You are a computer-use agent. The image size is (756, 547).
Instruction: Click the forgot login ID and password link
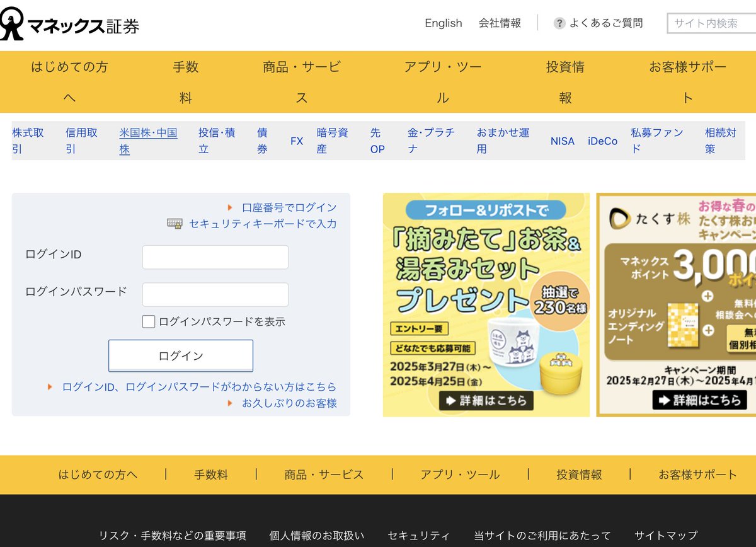199,387
